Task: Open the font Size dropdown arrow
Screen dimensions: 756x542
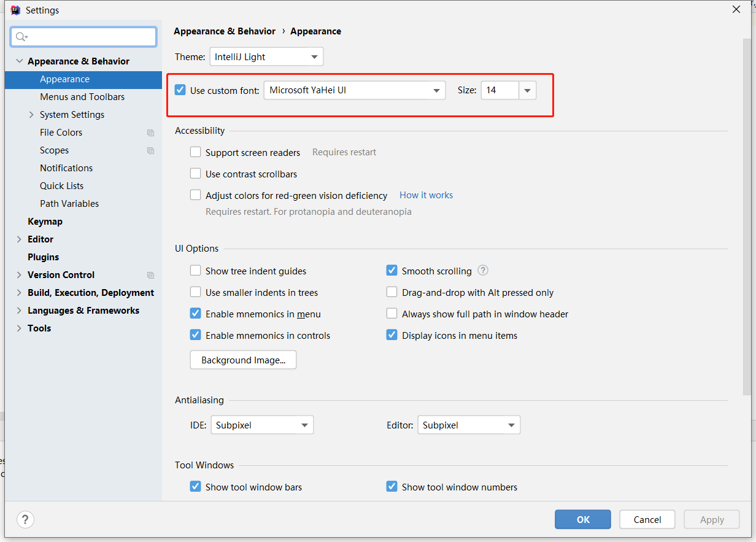Action: point(528,90)
